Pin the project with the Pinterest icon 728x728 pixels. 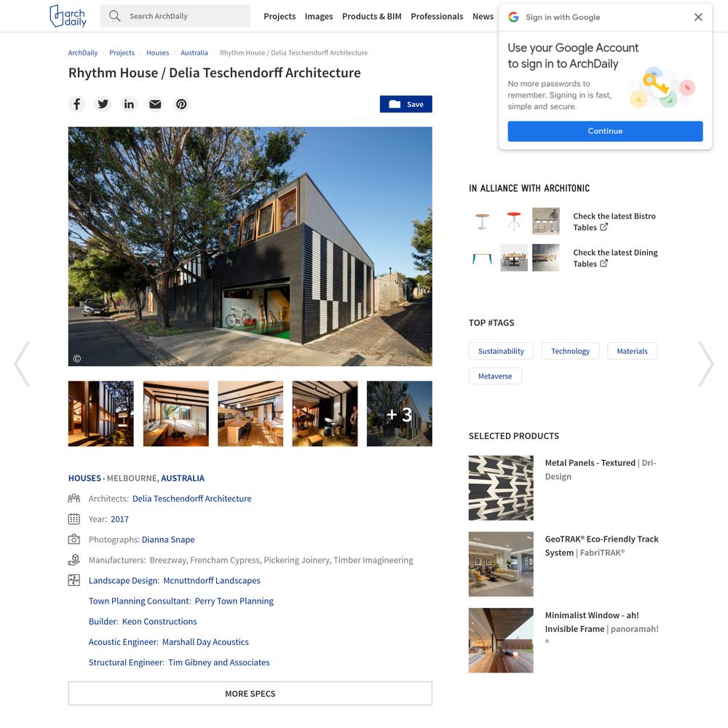click(181, 104)
